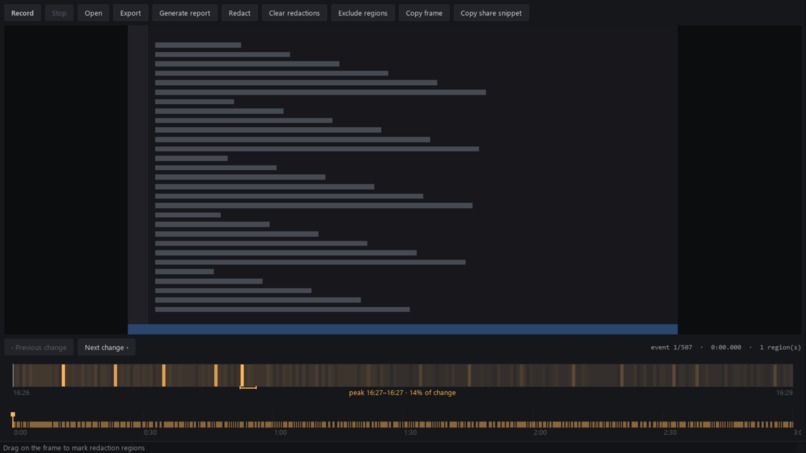The image size is (806, 453).
Task: Click the overview timeline near 2:00
Action: coord(540,425)
